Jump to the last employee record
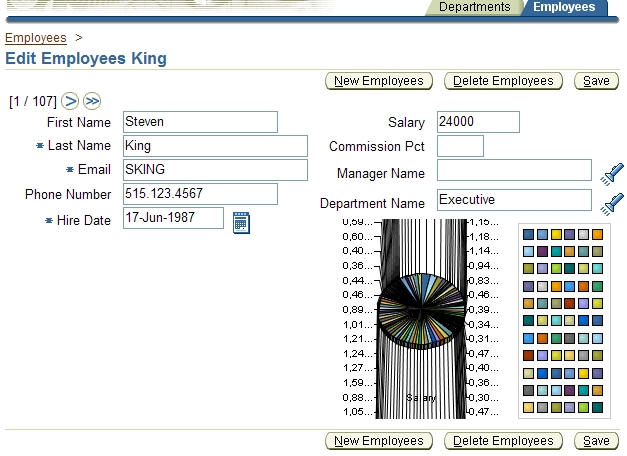627x456 pixels. coord(92,101)
